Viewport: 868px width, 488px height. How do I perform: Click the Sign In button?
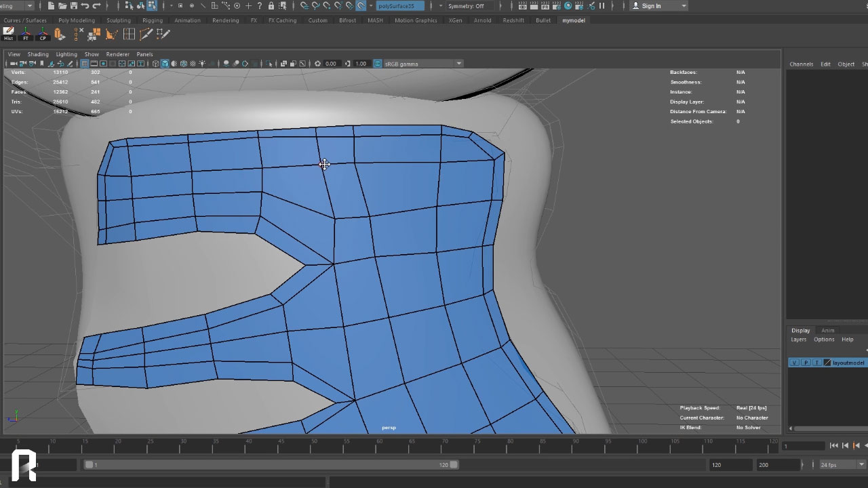651,6
